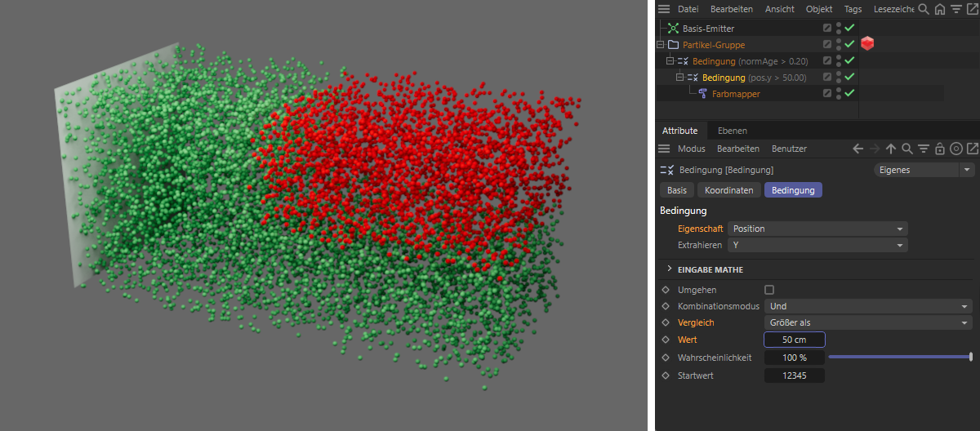Screen dimensions: 980x431
Task: Click the Object Manager search icon
Action: pos(924,9)
